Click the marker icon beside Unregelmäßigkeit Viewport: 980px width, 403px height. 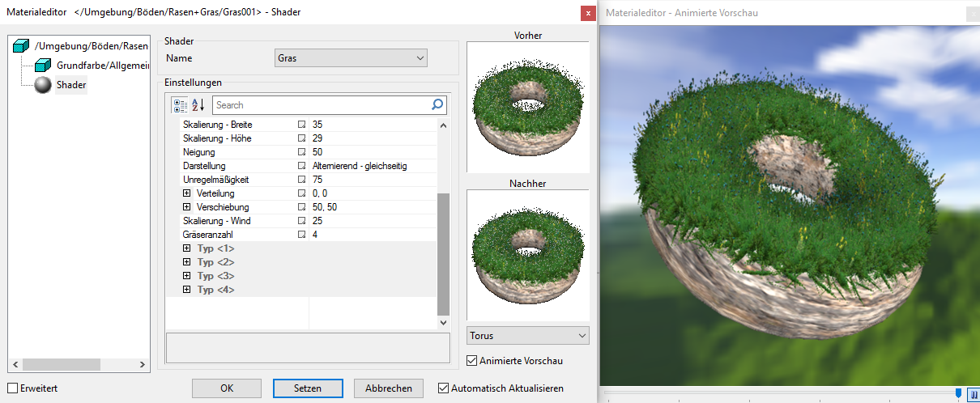point(302,180)
